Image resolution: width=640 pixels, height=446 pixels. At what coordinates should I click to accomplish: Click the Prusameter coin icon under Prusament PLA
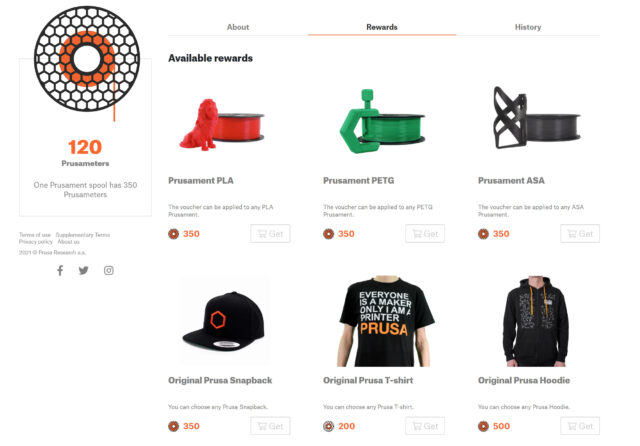click(173, 234)
